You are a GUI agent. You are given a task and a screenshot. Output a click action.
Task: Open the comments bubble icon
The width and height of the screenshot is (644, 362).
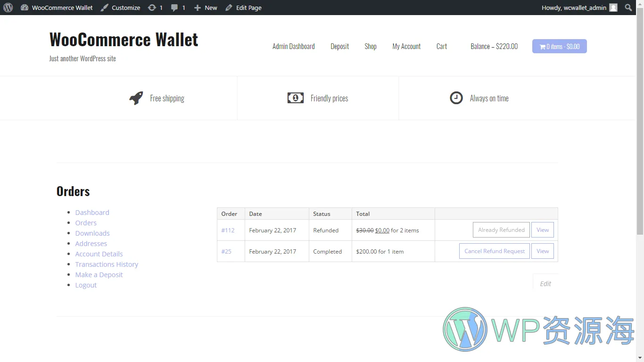(174, 8)
